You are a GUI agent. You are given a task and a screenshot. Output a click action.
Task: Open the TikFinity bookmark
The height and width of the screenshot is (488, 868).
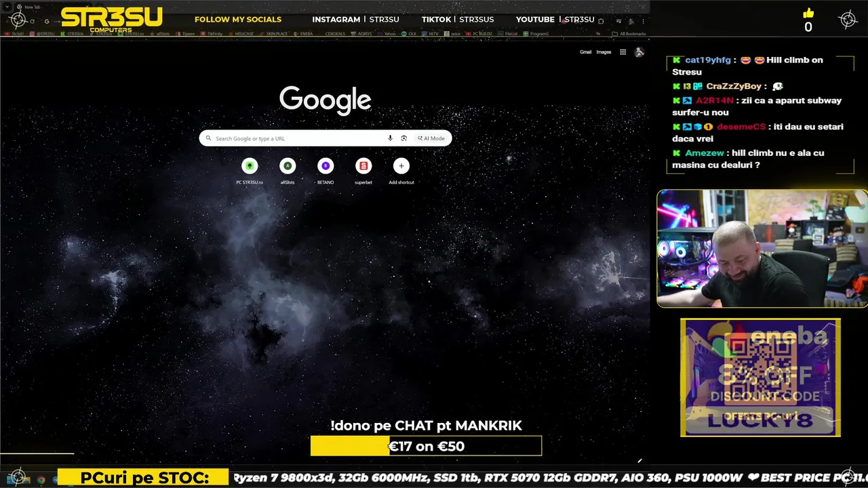[x=211, y=34]
